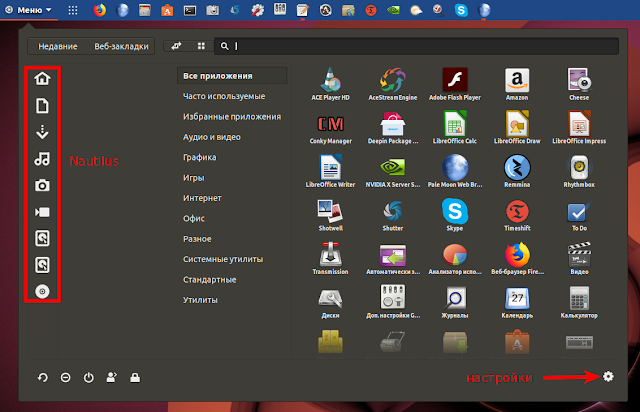The width and height of the screenshot is (640, 412).
Task: Open LibreOffice Calc
Action: point(455,128)
